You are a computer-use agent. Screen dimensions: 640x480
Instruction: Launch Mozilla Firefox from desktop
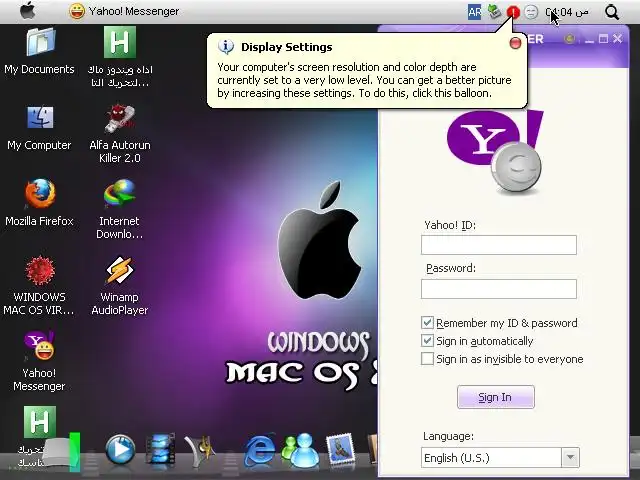click(40, 203)
